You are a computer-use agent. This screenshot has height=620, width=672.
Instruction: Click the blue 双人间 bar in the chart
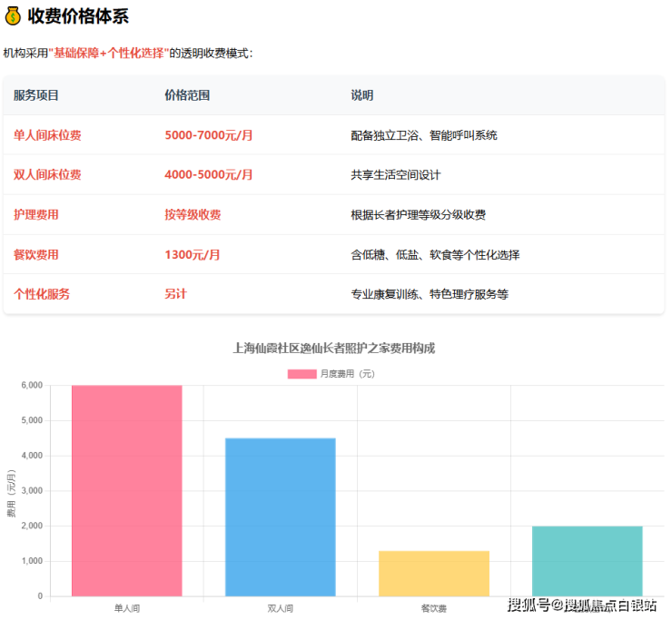tap(280, 517)
